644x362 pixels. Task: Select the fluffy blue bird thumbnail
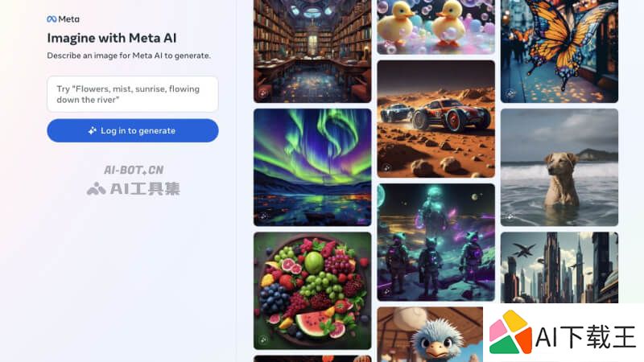coord(430,335)
